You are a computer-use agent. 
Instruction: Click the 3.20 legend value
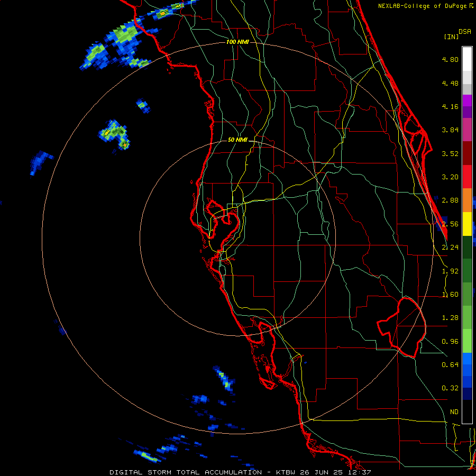pos(450,177)
